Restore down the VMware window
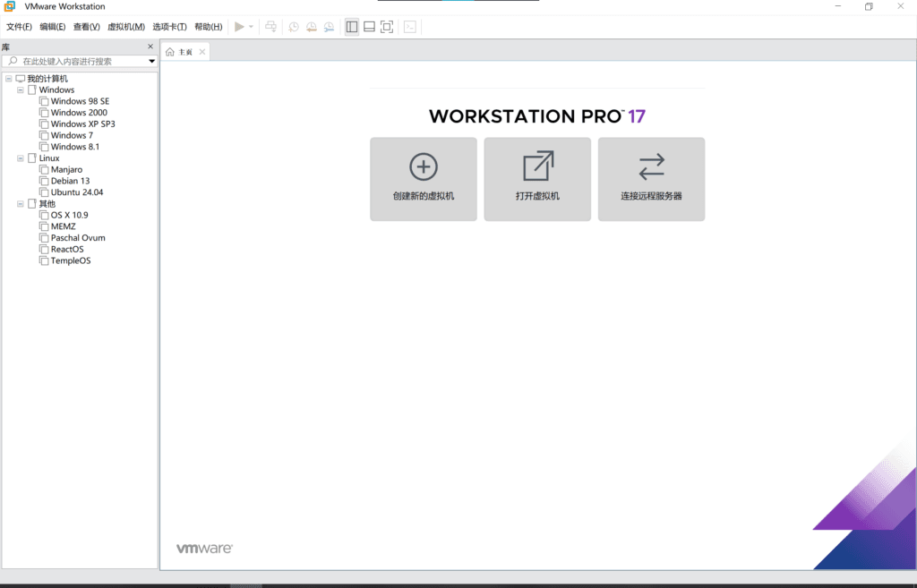This screenshot has height=588, width=917. [x=869, y=6]
